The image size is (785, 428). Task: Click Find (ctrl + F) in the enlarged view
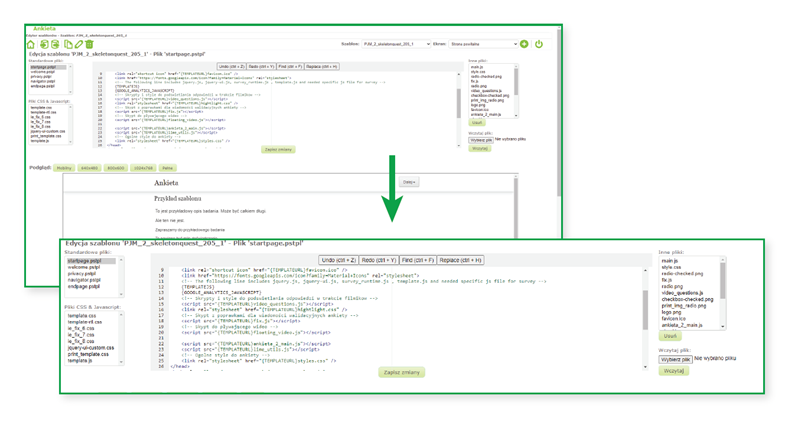click(418, 260)
